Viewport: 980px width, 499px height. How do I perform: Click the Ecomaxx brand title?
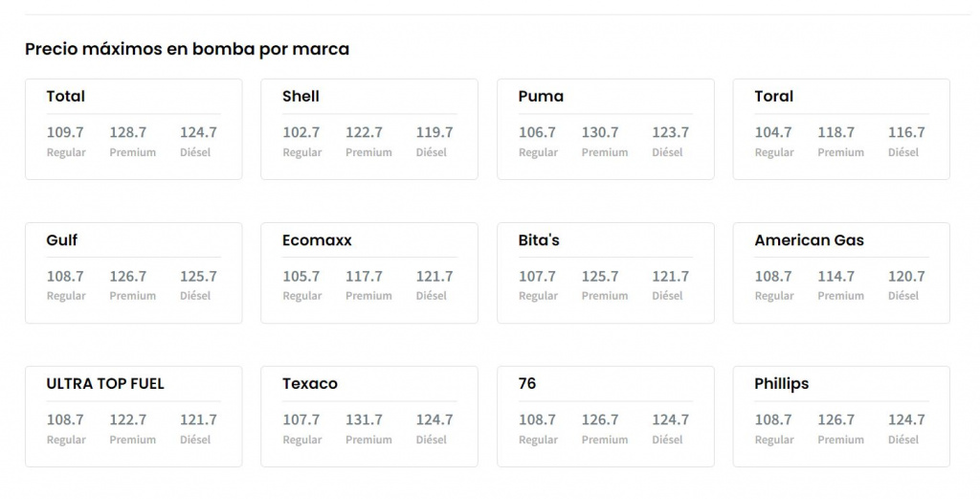point(317,240)
